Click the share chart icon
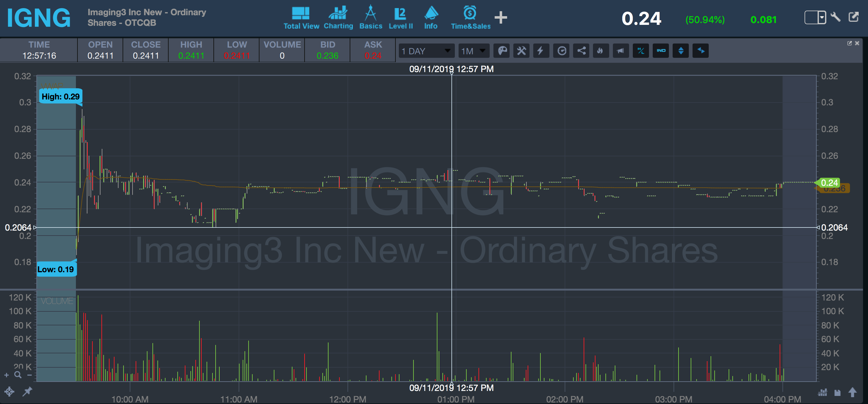The image size is (868, 404). coord(581,51)
